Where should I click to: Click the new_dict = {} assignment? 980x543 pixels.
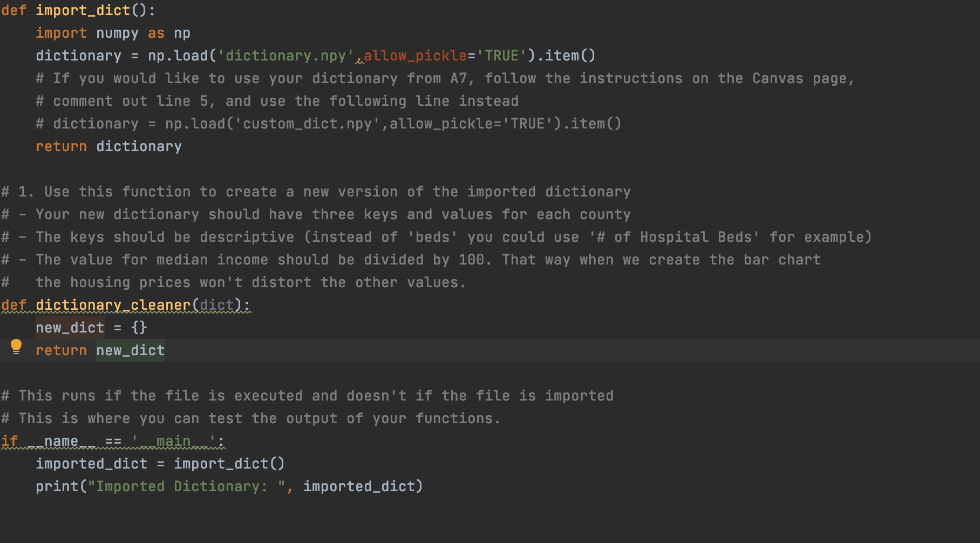pyautogui.click(x=91, y=327)
